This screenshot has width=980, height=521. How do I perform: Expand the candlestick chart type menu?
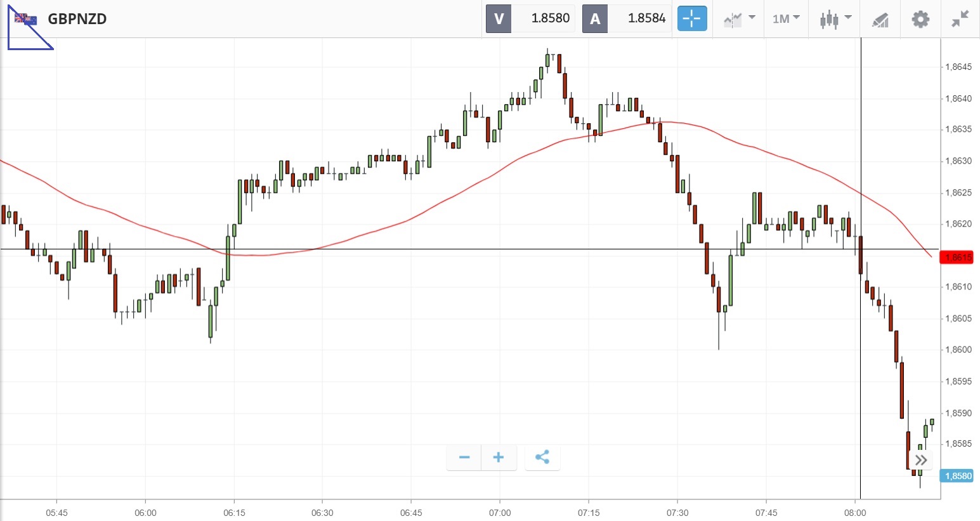(835, 18)
